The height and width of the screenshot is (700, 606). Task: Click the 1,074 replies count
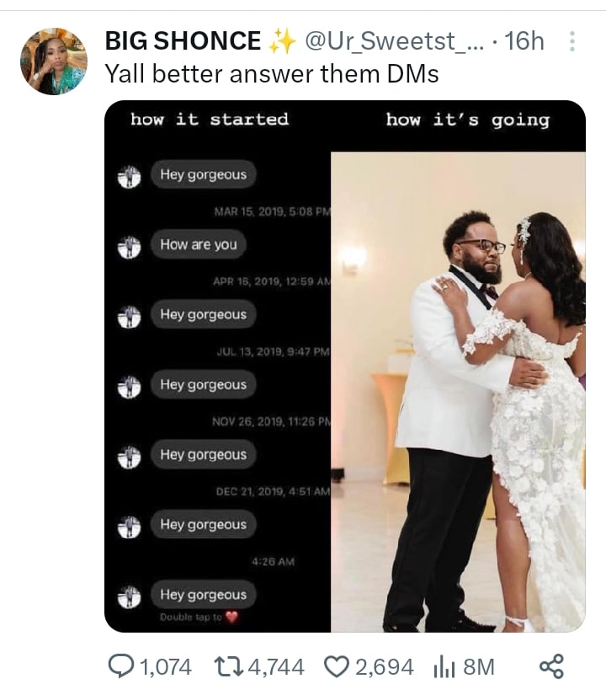(x=166, y=667)
